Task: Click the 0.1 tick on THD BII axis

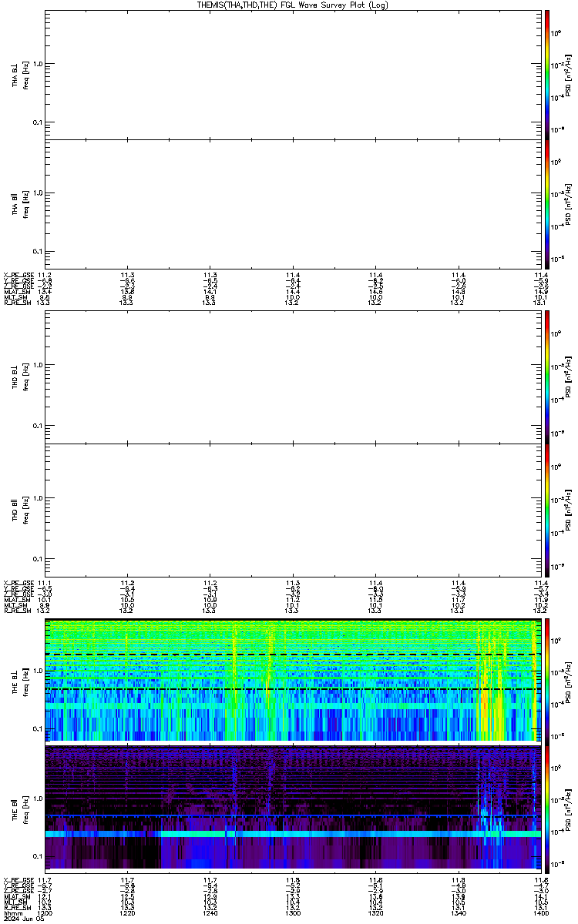Action: coord(38,557)
